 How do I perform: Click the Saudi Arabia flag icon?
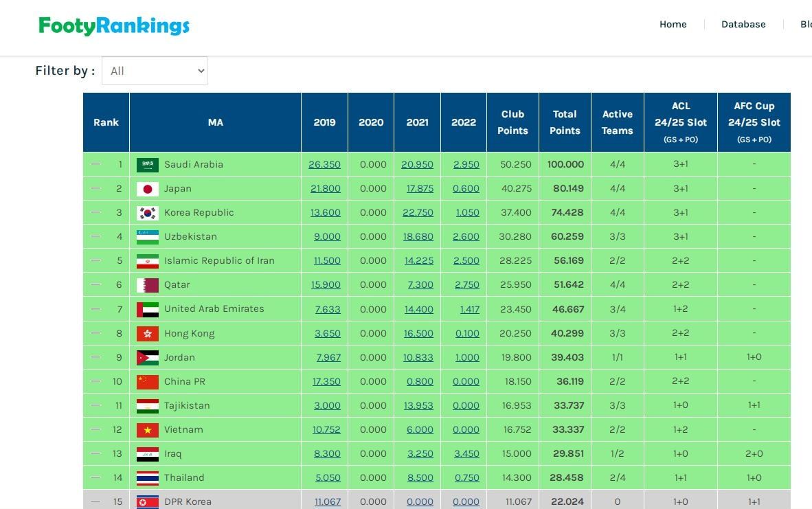pos(147,165)
